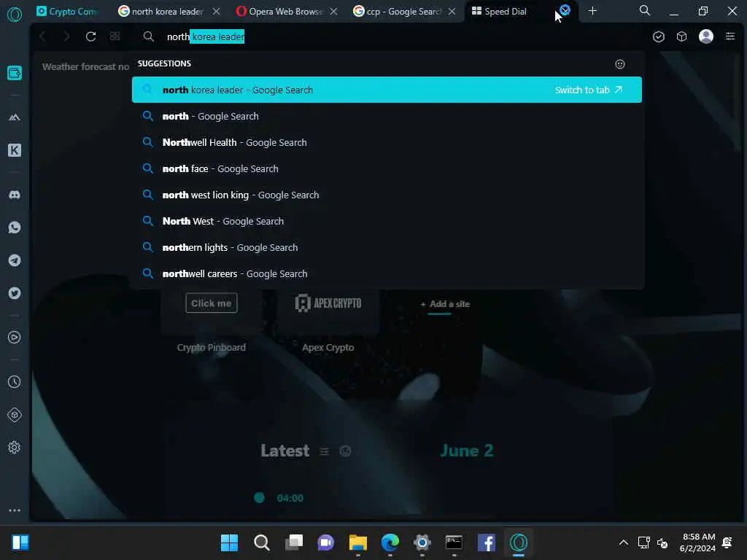Open History from the sidebar clock icon
Image resolution: width=747 pixels, height=560 pixels.
pyautogui.click(x=15, y=382)
